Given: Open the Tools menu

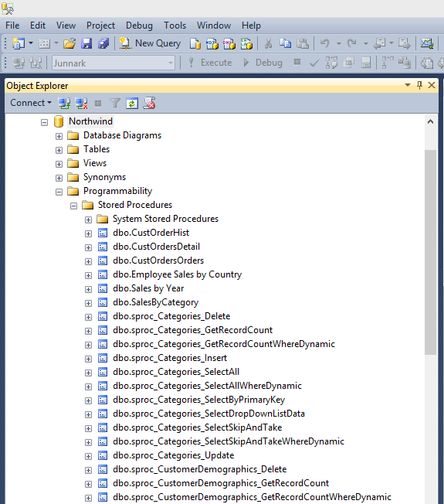Looking at the screenshot, I should pos(175,26).
